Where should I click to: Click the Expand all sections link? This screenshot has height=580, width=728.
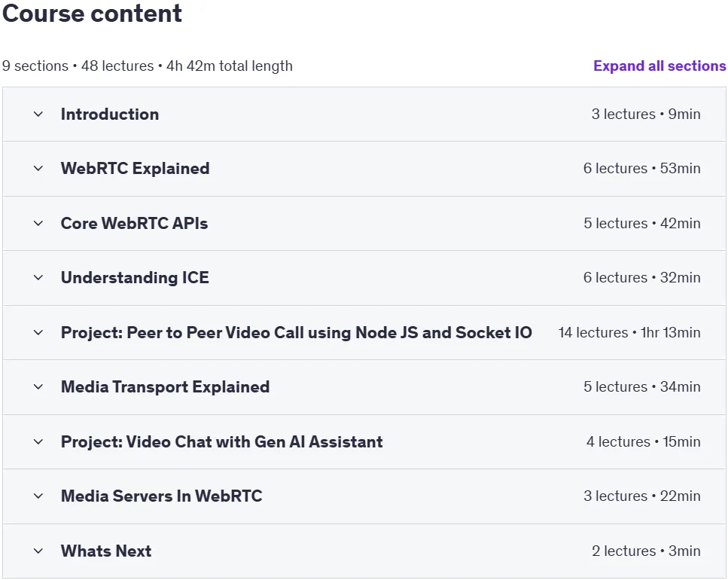pos(659,66)
